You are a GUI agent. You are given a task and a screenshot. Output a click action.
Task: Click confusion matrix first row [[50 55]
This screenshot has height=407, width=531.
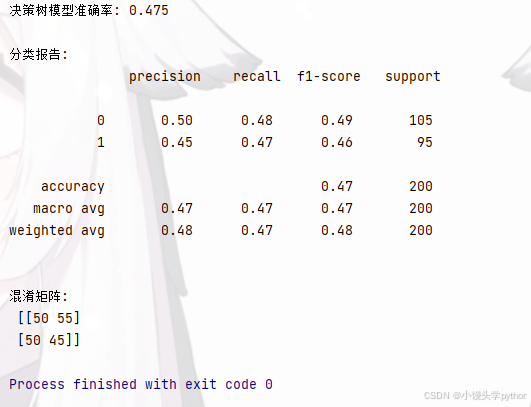click(49, 318)
